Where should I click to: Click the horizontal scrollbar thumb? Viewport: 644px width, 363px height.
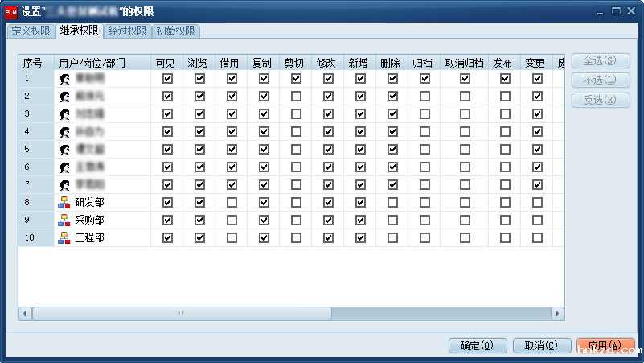tap(181, 313)
